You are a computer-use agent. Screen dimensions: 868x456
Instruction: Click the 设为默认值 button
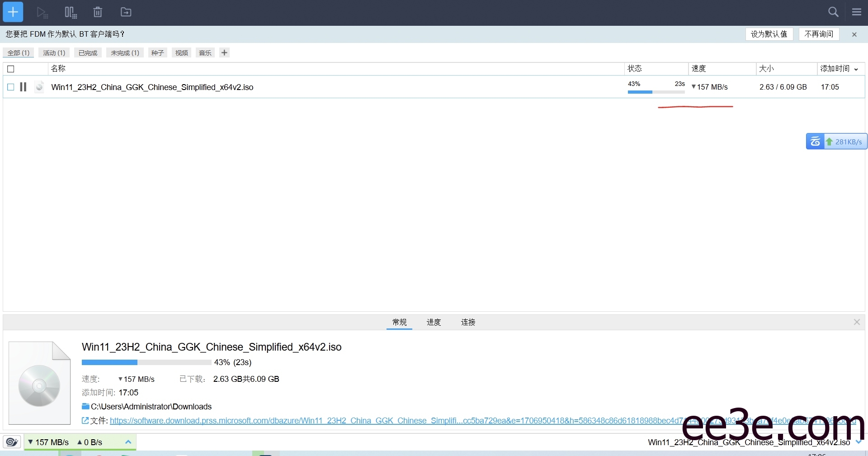[769, 34]
